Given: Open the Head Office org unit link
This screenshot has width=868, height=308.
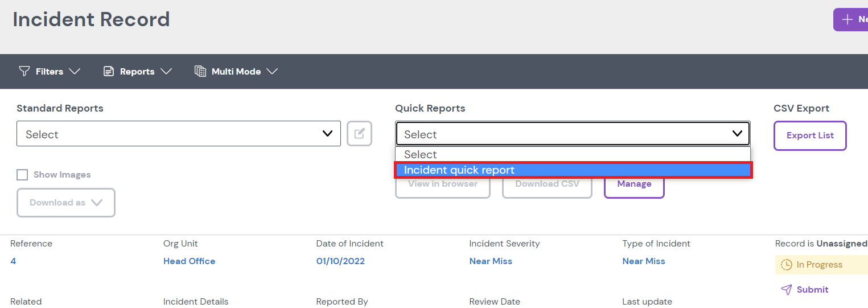Looking at the screenshot, I should pos(189,261).
